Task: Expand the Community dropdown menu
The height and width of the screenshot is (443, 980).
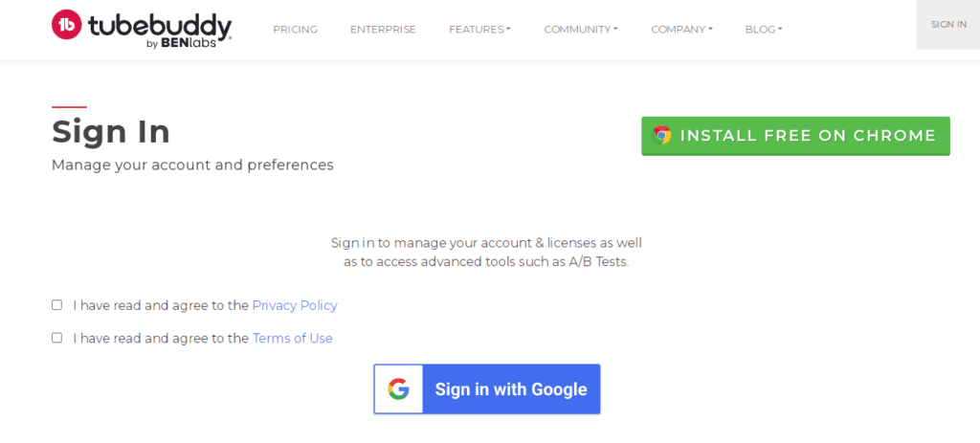Action: 581,30
